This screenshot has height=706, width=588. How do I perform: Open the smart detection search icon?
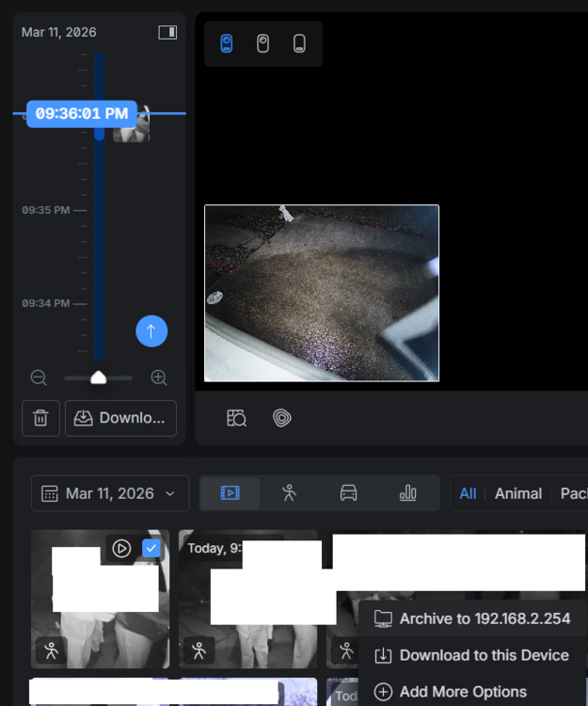point(237,418)
